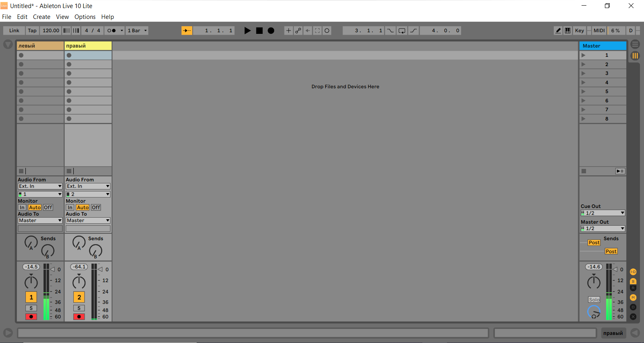Toggle the Computer MIDI Keyboard icon
The height and width of the screenshot is (343, 644).
(568, 31)
